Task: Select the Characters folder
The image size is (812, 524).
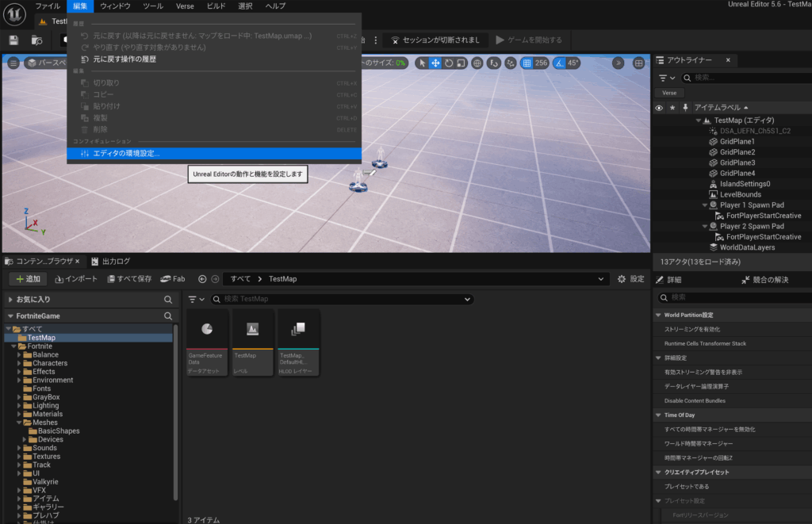Action: (50, 364)
